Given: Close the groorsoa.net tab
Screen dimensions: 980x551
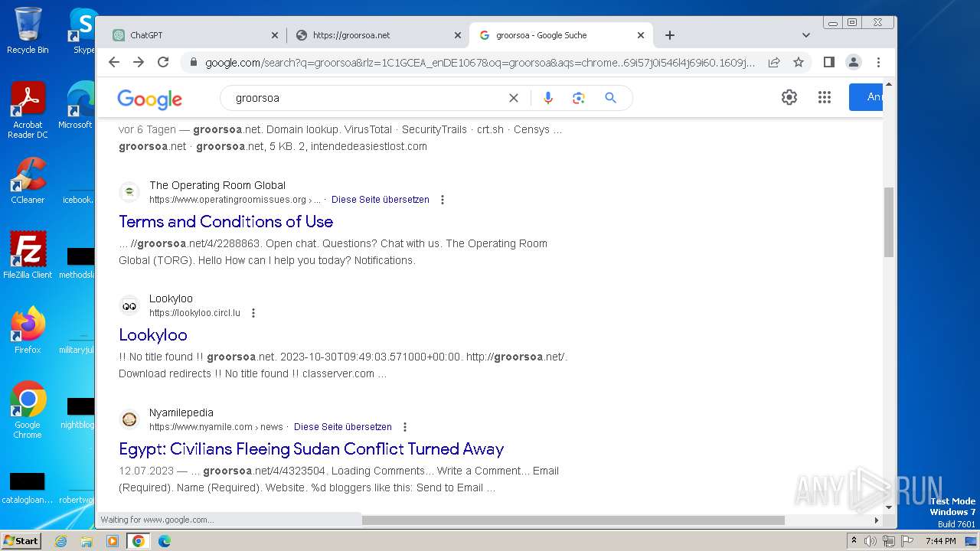Looking at the screenshot, I should pyautogui.click(x=458, y=35).
